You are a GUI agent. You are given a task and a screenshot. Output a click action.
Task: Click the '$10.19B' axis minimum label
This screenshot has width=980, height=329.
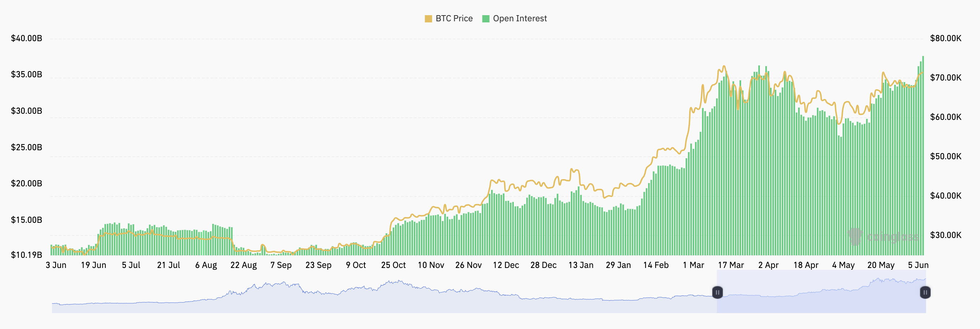[26, 255]
